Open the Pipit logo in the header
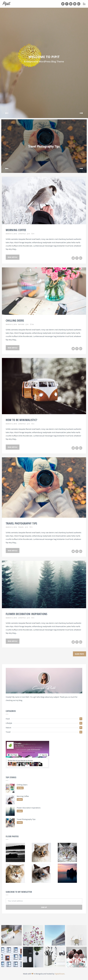 [6, 4]
